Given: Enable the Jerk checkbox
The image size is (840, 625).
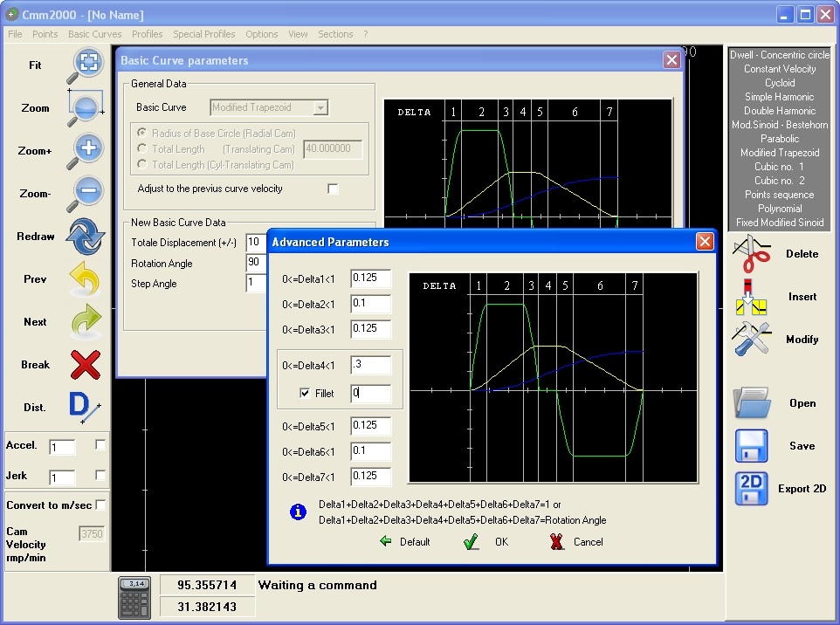Looking at the screenshot, I should (x=100, y=475).
